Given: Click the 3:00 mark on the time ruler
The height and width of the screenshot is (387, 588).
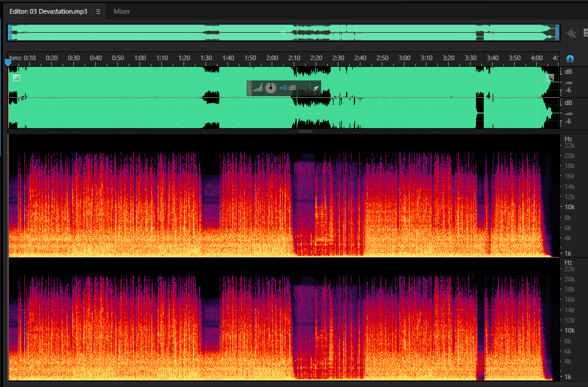Looking at the screenshot, I should coord(405,58).
